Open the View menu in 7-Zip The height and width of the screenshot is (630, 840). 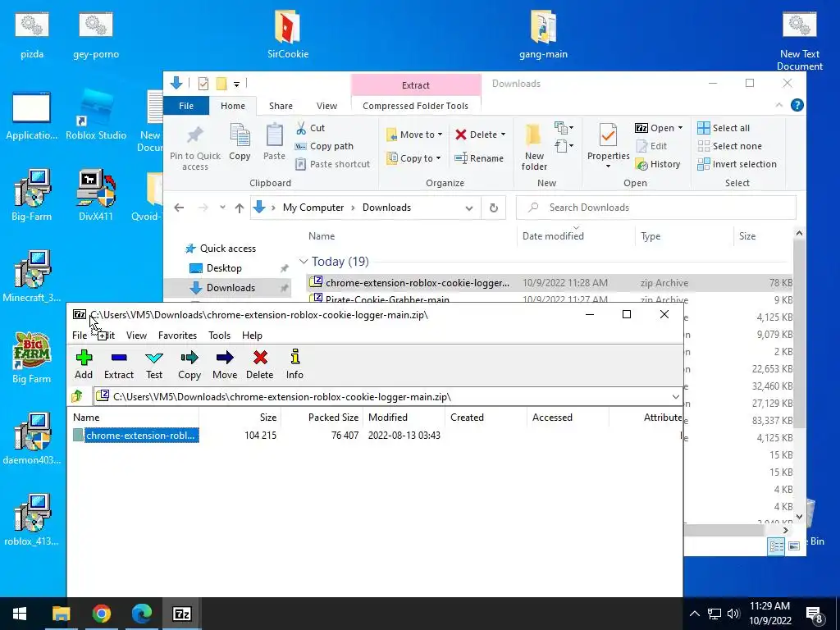[137, 336]
